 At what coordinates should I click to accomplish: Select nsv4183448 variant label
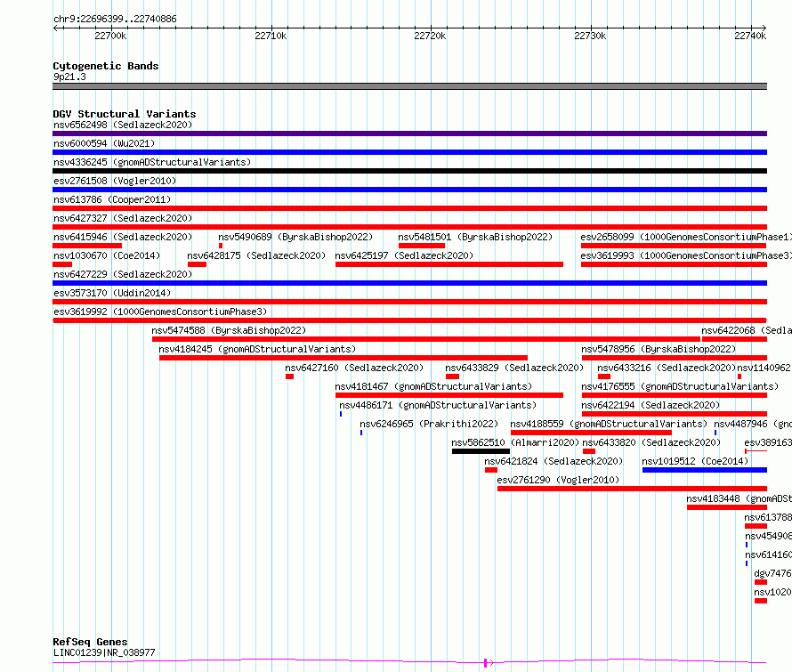739,498
